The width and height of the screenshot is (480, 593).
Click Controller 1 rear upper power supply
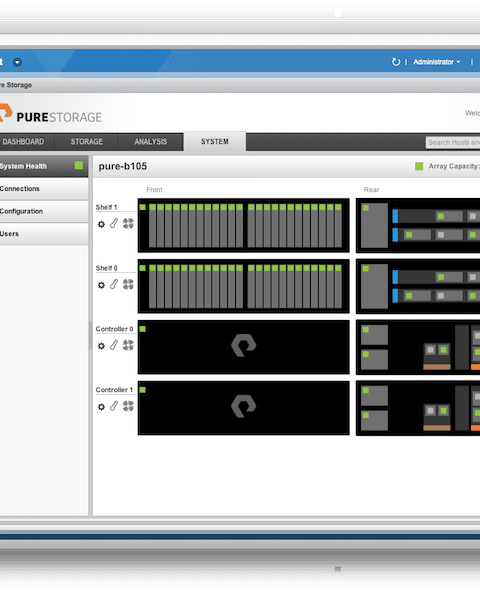pos(374,396)
